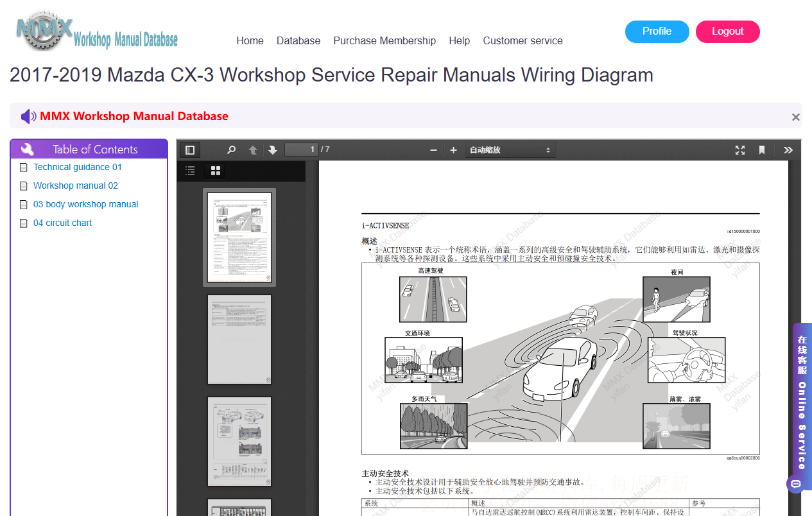The image size is (812, 516).
Task: Click the Logout button
Action: [728, 31]
